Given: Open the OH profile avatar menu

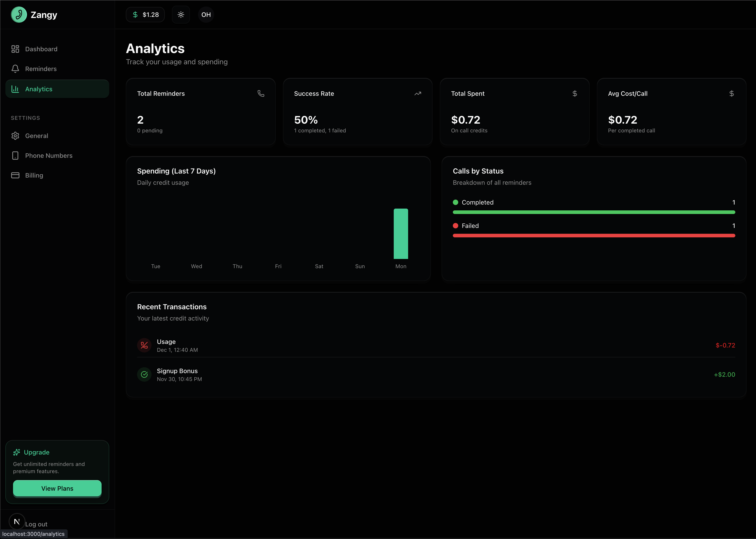Looking at the screenshot, I should [x=206, y=15].
